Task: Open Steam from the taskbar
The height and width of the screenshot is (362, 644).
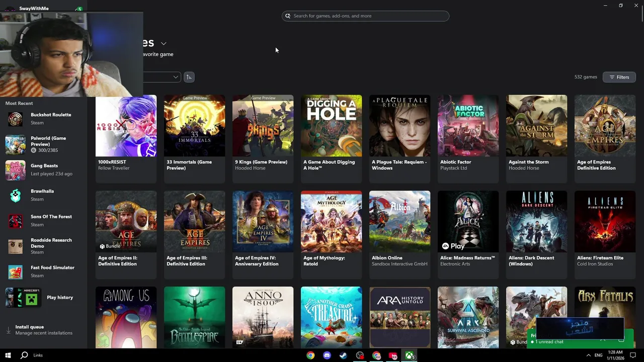Action: coord(343,355)
